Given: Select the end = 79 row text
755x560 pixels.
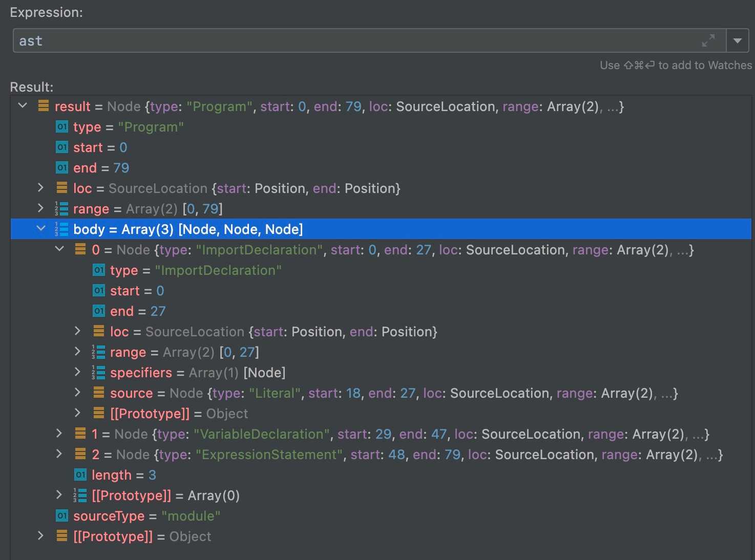Looking at the screenshot, I should pyautogui.click(x=101, y=168).
